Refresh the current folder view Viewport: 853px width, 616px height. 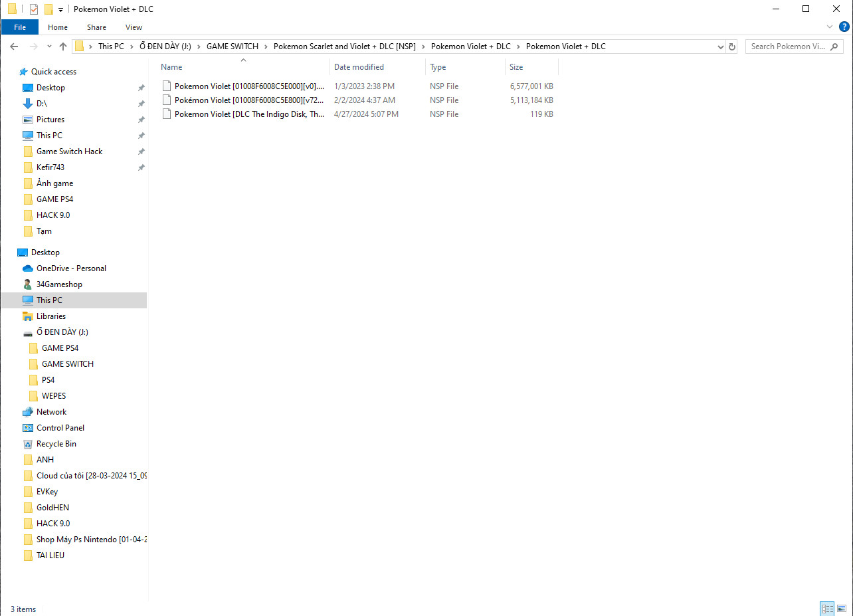pyautogui.click(x=732, y=47)
